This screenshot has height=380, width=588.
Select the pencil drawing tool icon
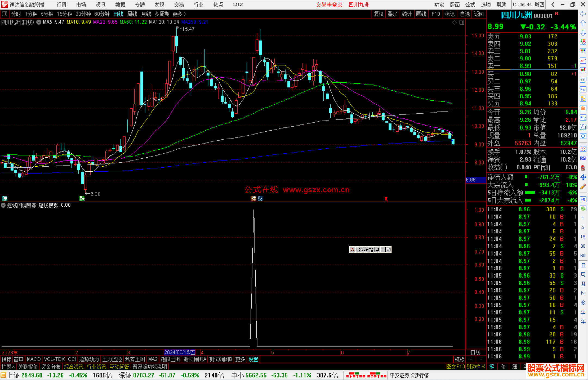point(583,187)
